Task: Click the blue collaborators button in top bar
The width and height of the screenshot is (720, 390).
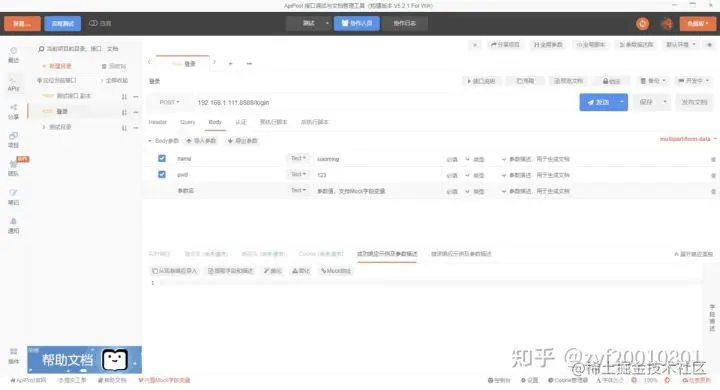Action: pos(357,23)
